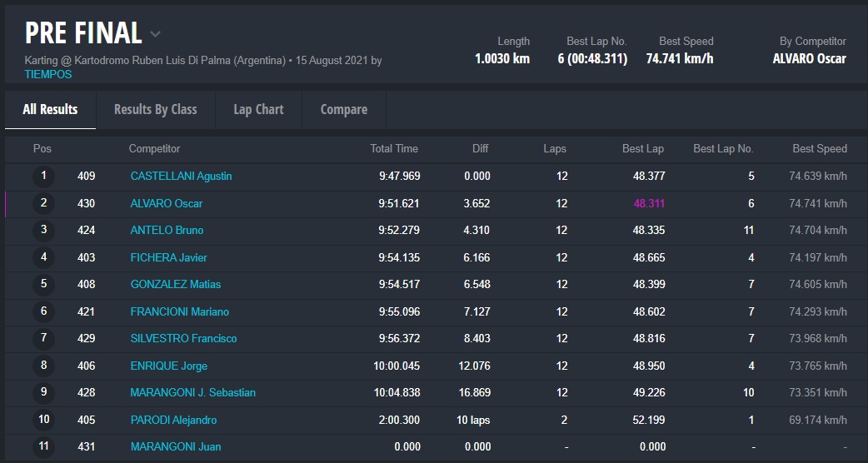Click the position 2 circle badge
Viewport: 868px width, 463px height.
(43, 203)
